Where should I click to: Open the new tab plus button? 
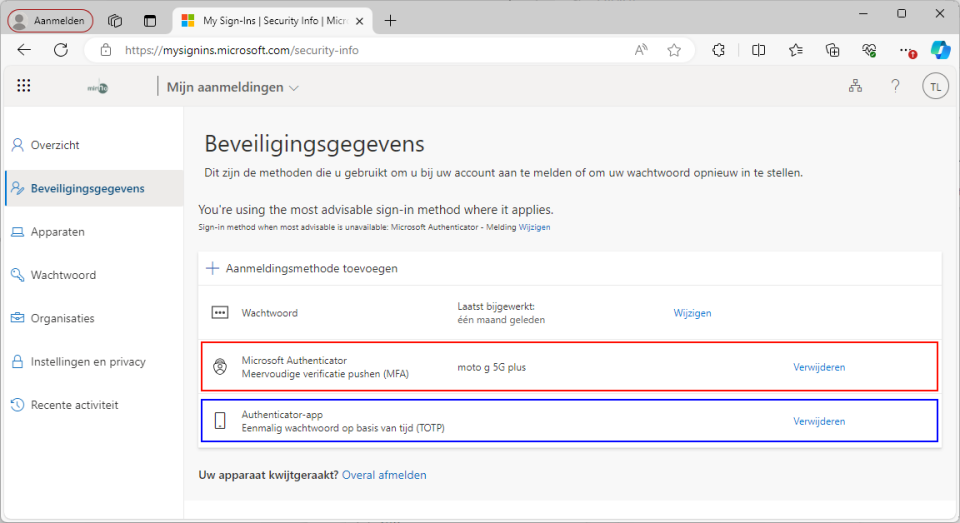(390, 20)
